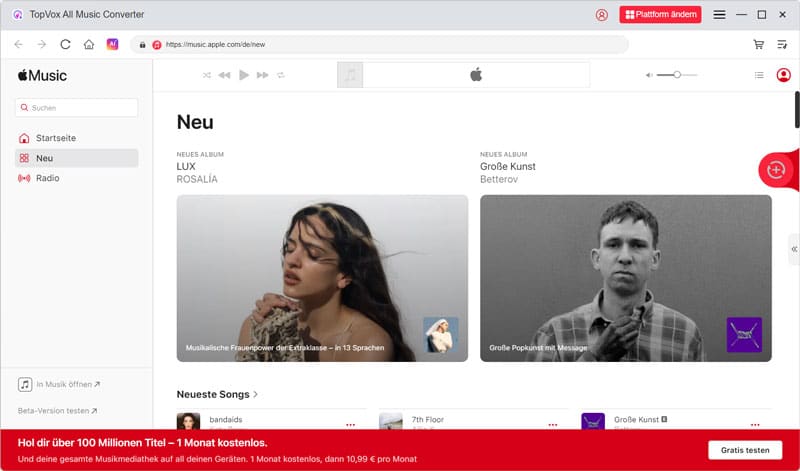
Task: Open Radio in the sidebar
Action: tap(77, 178)
